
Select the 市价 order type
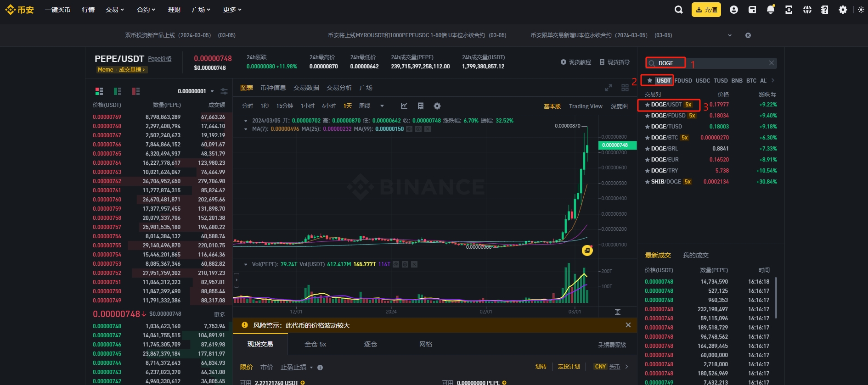click(267, 367)
